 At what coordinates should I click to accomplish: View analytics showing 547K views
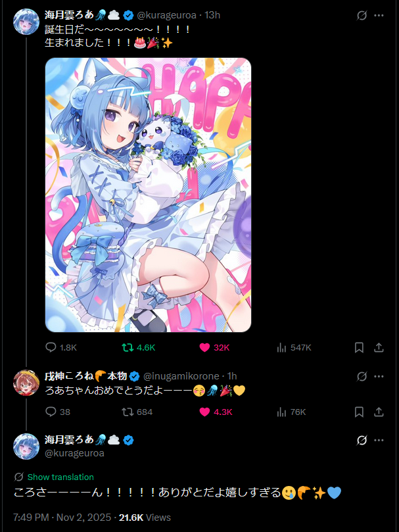coord(294,347)
